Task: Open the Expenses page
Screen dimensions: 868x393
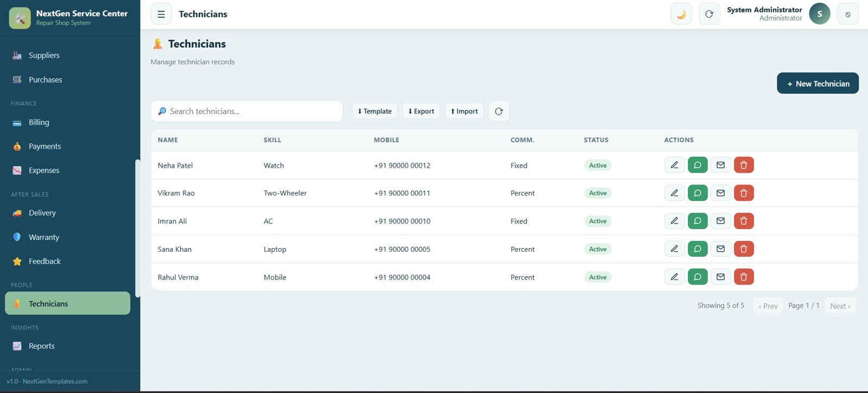Action: pos(67,170)
